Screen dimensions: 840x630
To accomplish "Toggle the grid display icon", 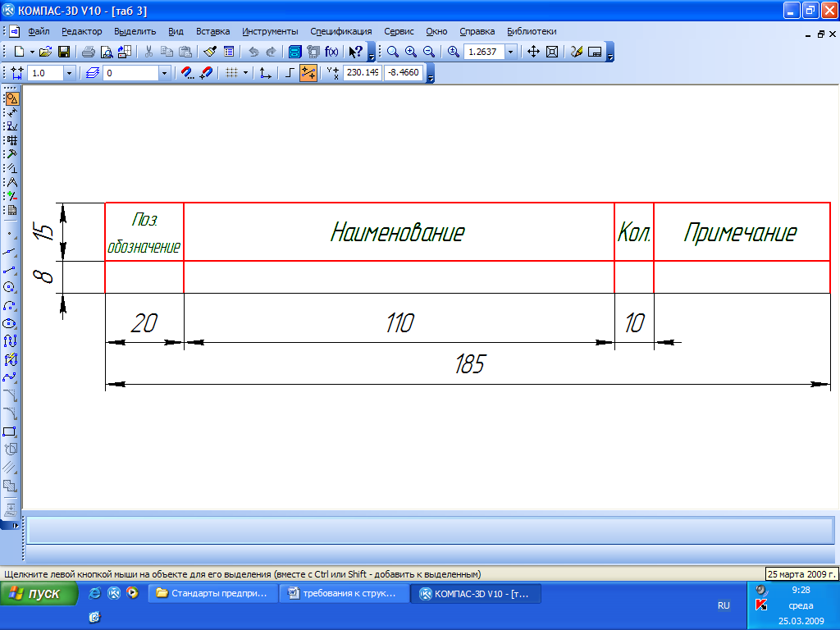I will pyautogui.click(x=231, y=73).
